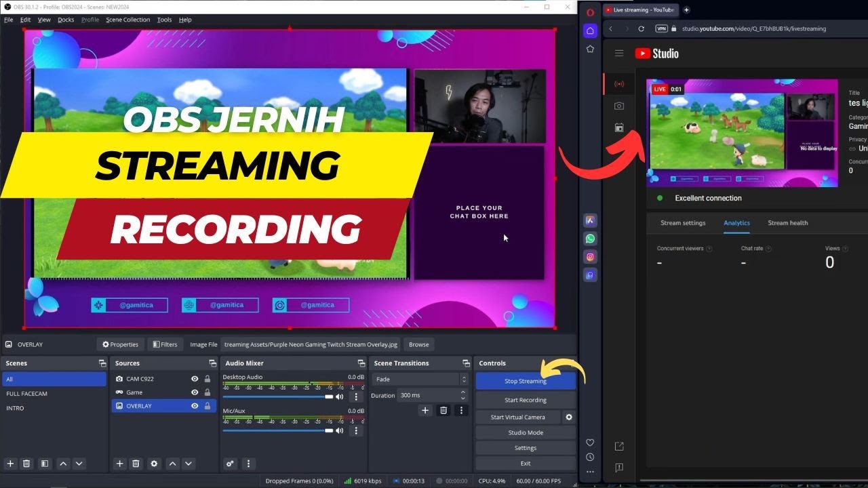Toggle the Opera VPN badge

tap(662, 28)
